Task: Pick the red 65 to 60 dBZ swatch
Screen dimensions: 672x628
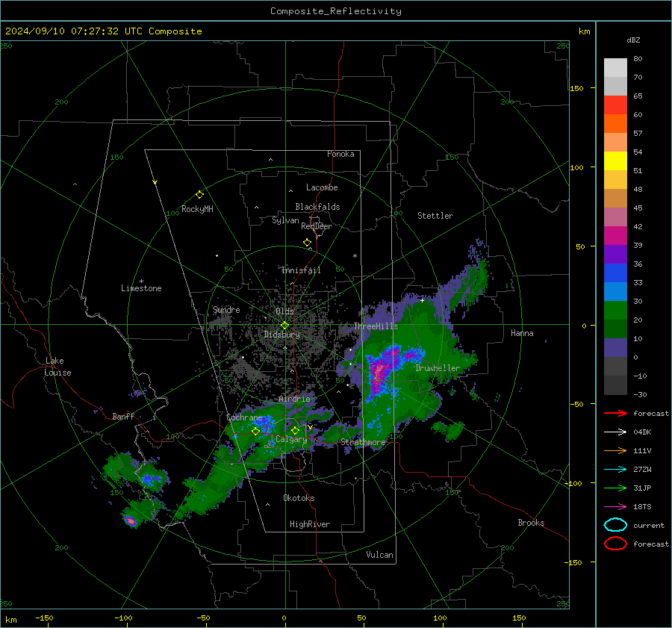Action: click(x=615, y=105)
